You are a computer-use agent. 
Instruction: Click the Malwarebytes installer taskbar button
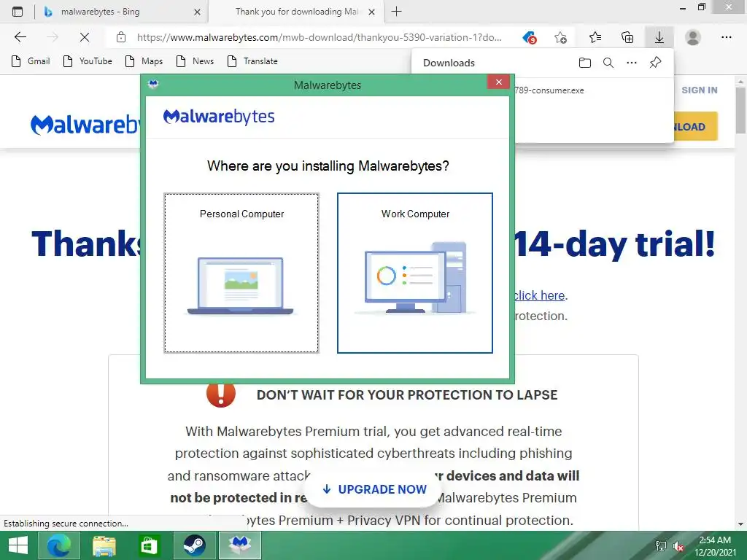pyautogui.click(x=240, y=545)
